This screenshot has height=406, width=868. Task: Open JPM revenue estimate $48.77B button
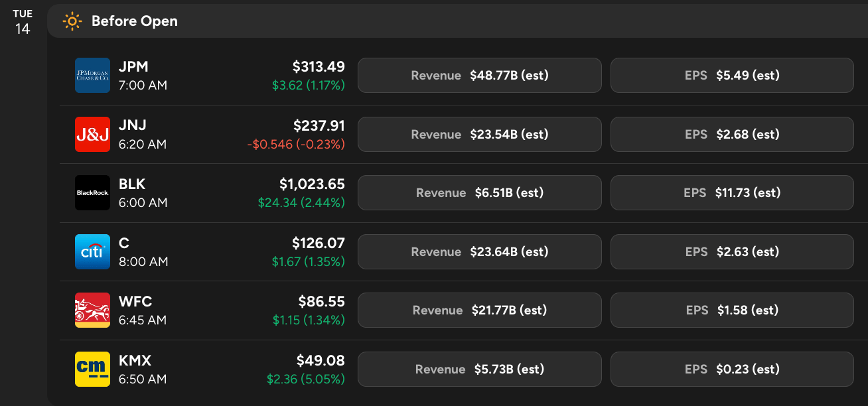coord(480,75)
